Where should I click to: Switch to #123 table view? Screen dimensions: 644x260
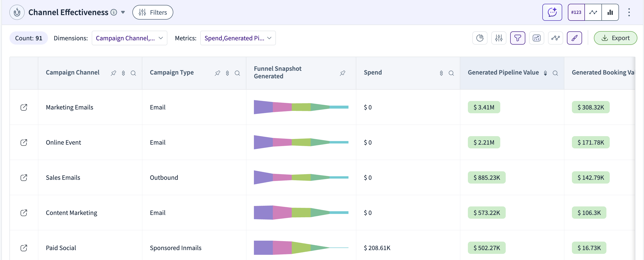pyautogui.click(x=576, y=12)
